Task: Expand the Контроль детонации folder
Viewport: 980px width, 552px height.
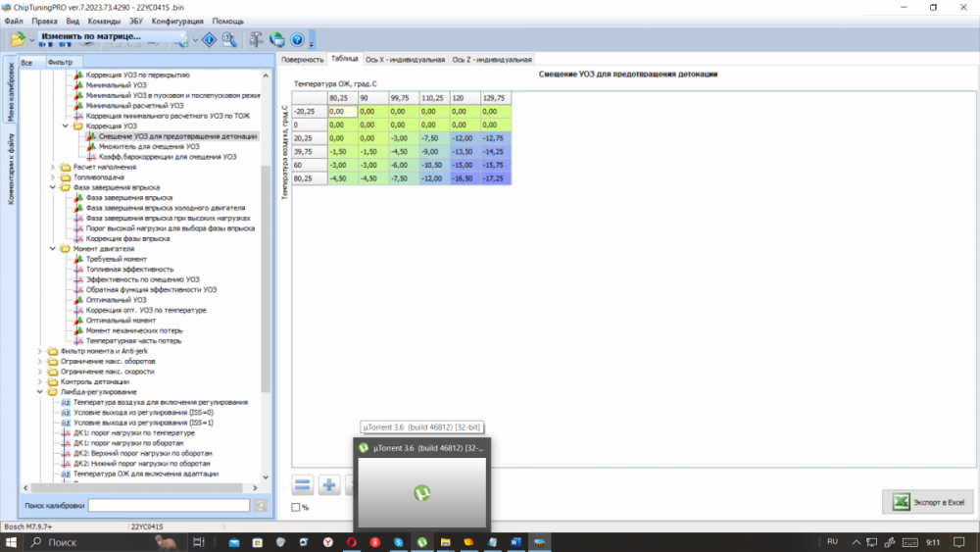Action: point(41,381)
